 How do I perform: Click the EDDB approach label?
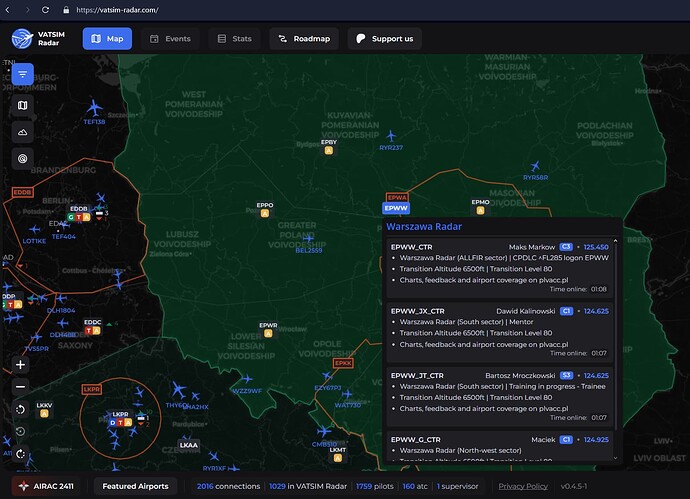click(22, 192)
